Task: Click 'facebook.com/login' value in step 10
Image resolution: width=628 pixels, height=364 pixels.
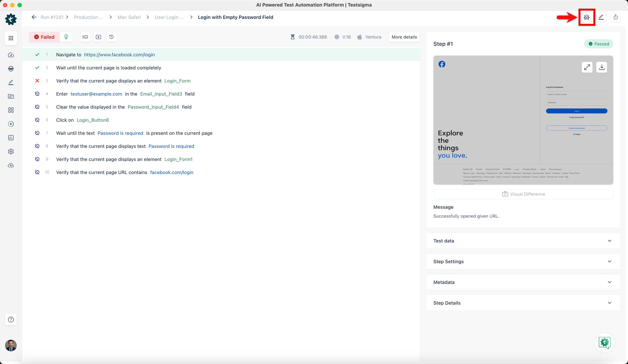Action: point(172,172)
